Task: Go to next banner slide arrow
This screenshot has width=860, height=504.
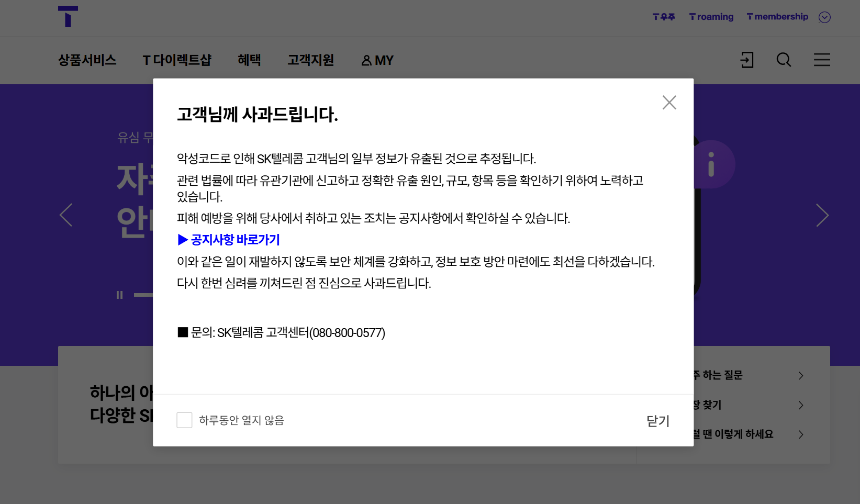Action: click(822, 215)
